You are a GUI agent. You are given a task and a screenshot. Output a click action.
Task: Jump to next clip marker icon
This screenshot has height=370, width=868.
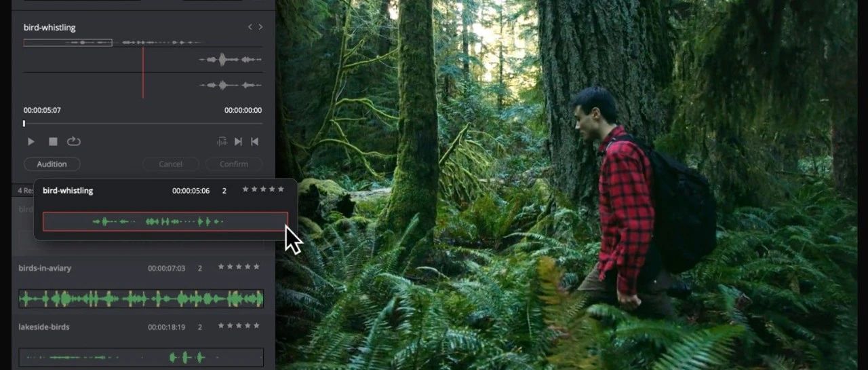click(x=238, y=141)
